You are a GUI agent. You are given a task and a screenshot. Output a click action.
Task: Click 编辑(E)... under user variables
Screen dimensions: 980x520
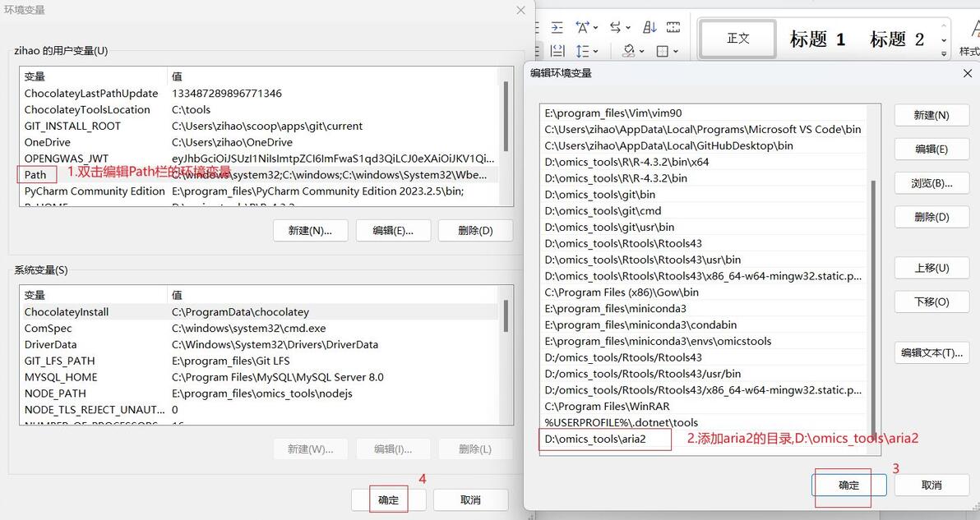click(x=393, y=230)
